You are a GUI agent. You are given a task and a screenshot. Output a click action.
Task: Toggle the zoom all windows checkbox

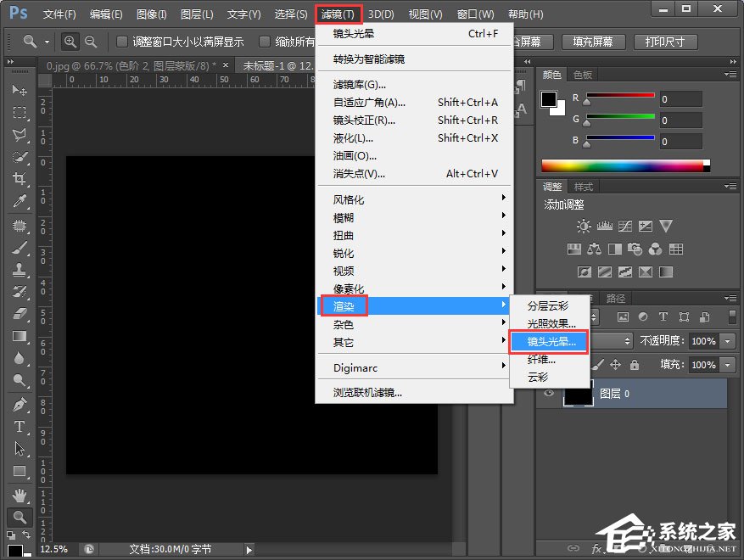click(x=266, y=42)
